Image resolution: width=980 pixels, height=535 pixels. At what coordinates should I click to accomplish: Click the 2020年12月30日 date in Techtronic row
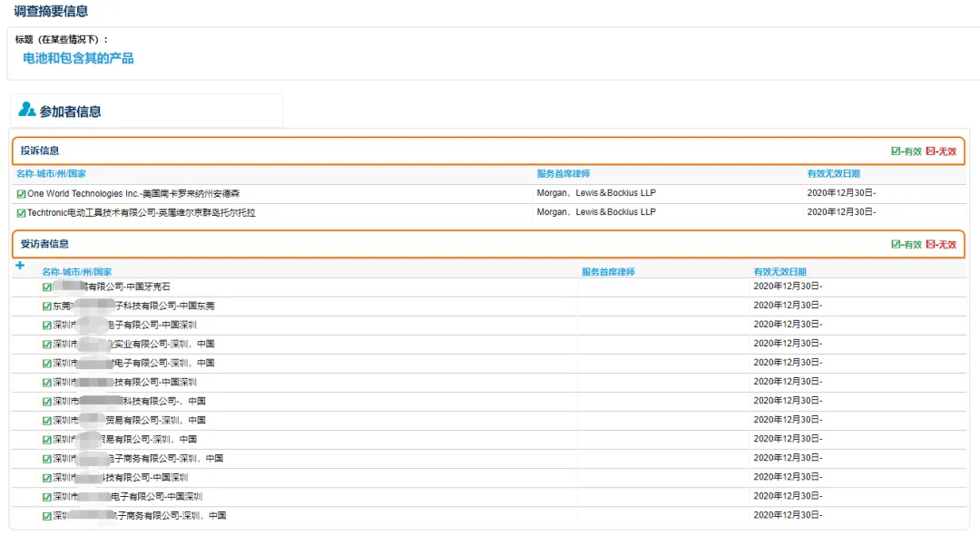click(x=841, y=211)
